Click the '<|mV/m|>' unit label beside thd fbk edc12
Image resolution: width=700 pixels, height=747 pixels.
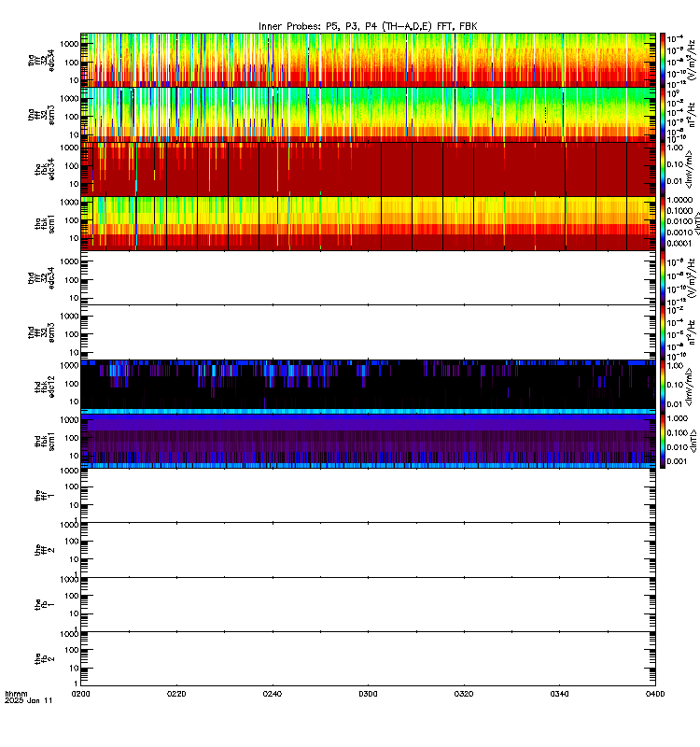pos(691,387)
